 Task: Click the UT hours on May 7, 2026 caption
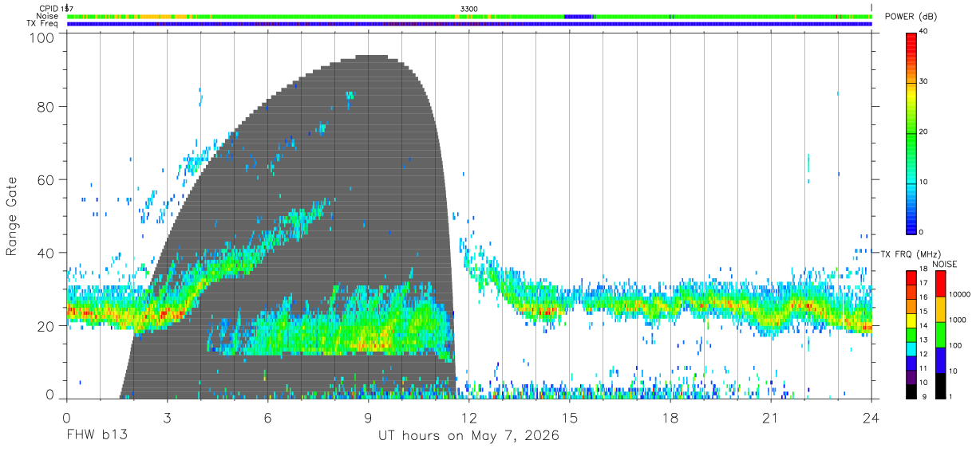(469, 435)
